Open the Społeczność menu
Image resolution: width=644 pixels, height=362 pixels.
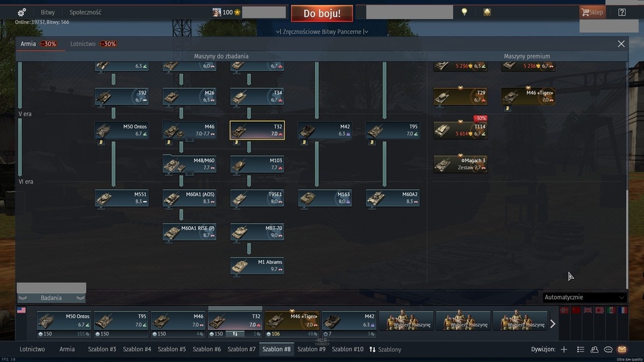(86, 12)
